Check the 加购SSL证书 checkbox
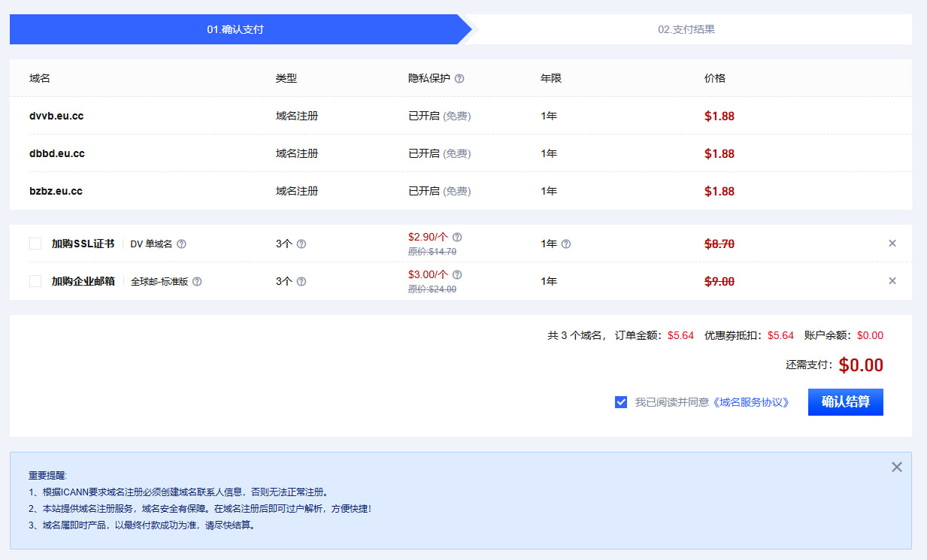 35,244
